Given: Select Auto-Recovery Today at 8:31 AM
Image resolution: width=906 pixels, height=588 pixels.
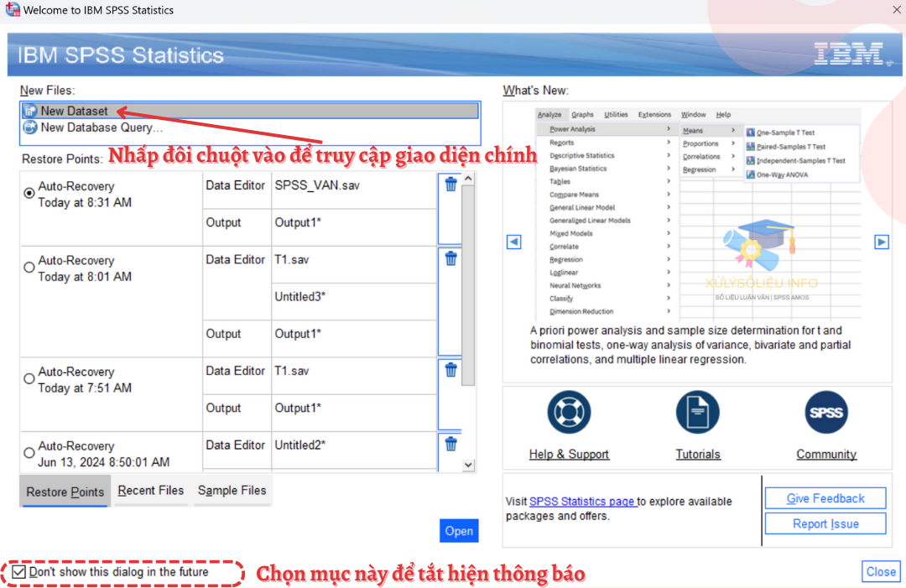Looking at the screenshot, I should (29, 193).
